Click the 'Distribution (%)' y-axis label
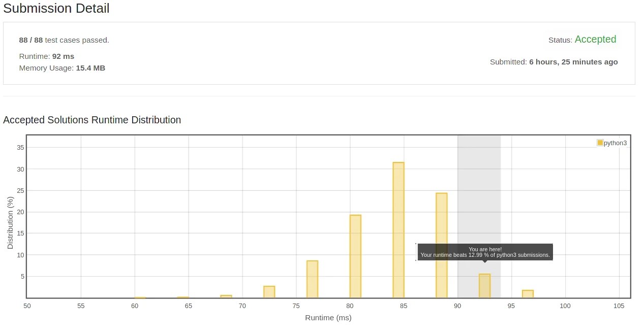 [x=10, y=223]
